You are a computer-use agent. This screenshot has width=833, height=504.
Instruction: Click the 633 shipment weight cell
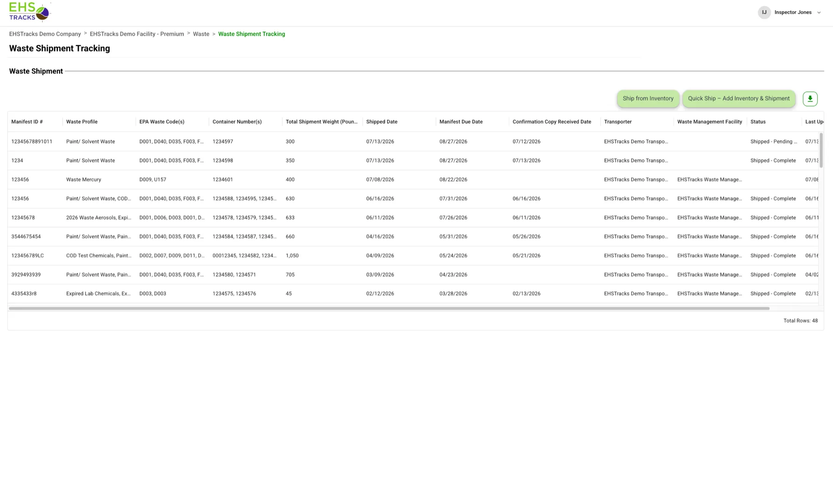(x=322, y=218)
